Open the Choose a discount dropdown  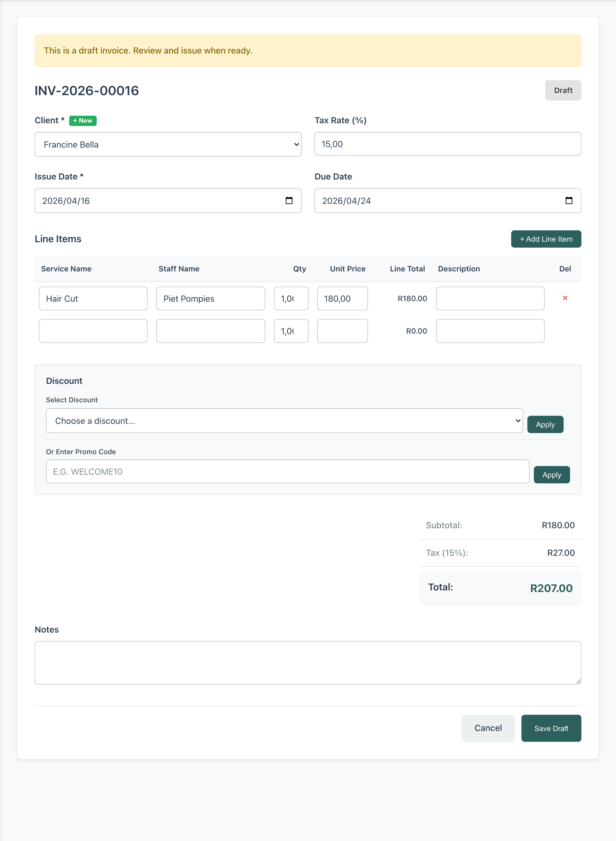[284, 421]
